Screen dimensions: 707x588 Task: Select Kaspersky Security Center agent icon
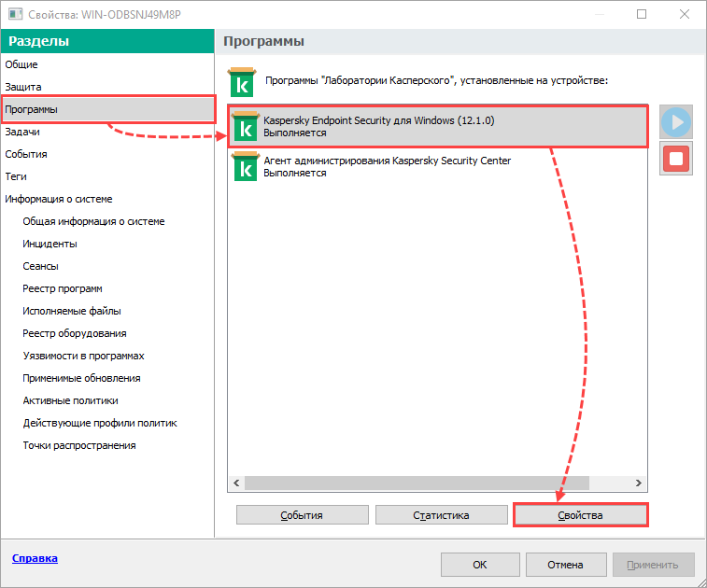pyautogui.click(x=246, y=166)
